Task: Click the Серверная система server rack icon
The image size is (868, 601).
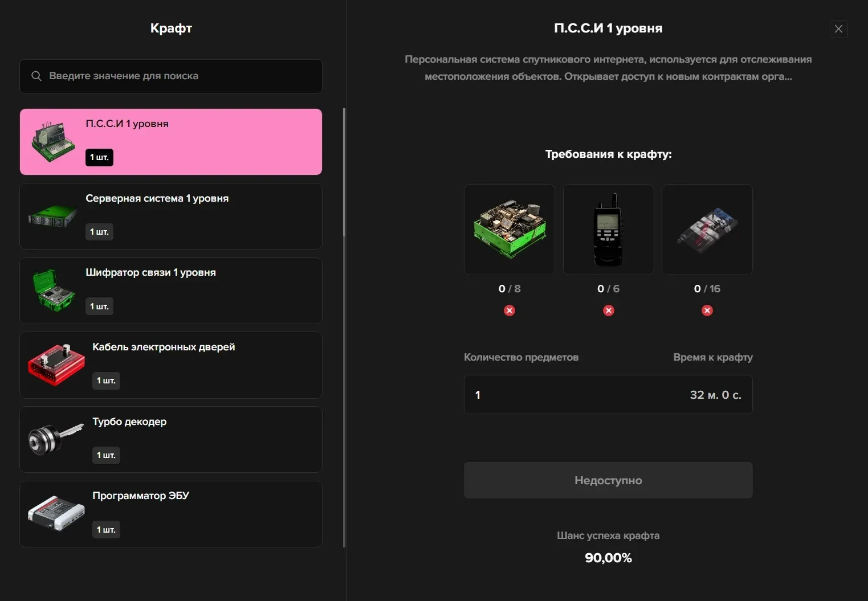Action: [53, 216]
